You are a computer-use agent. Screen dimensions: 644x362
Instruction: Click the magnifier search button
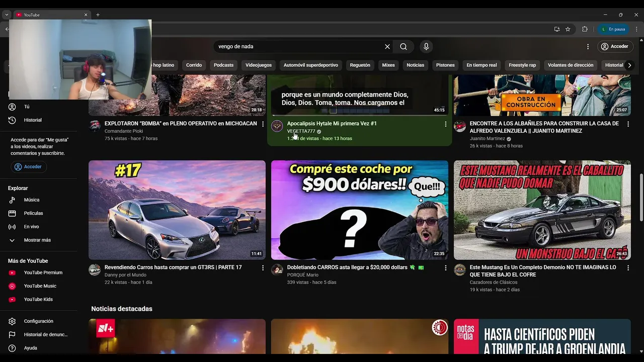tap(404, 46)
